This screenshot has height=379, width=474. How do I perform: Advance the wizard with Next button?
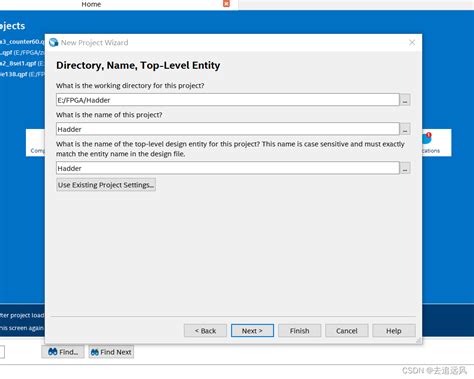(x=252, y=331)
